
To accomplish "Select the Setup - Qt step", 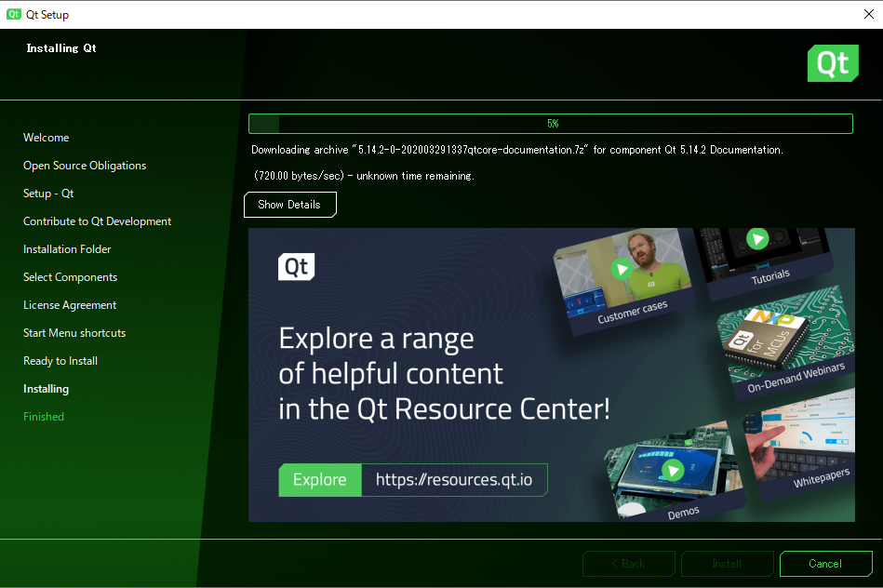I will pos(48,194).
